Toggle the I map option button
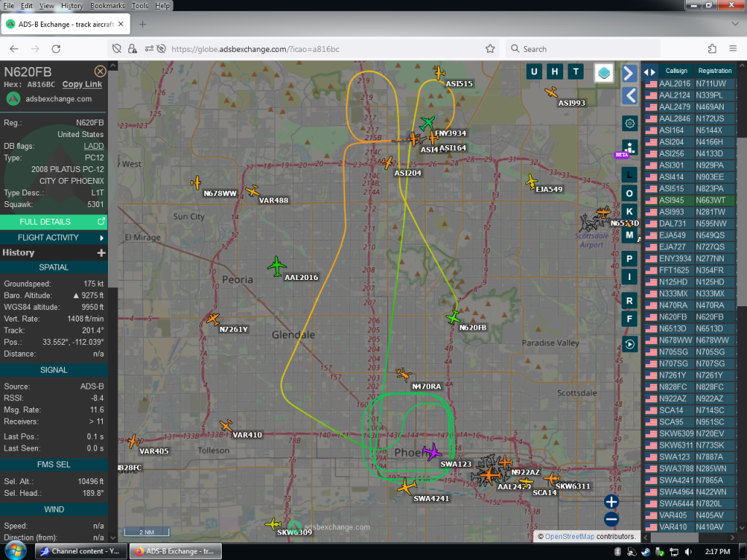Viewport: 747px width, 560px height. [x=630, y=276]
